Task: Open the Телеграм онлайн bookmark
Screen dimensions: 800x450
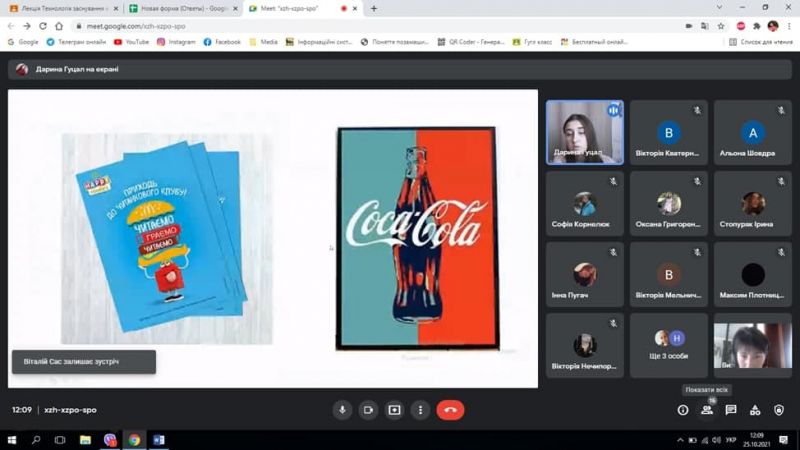Action: pyautogui.click(x=76, y=42)
